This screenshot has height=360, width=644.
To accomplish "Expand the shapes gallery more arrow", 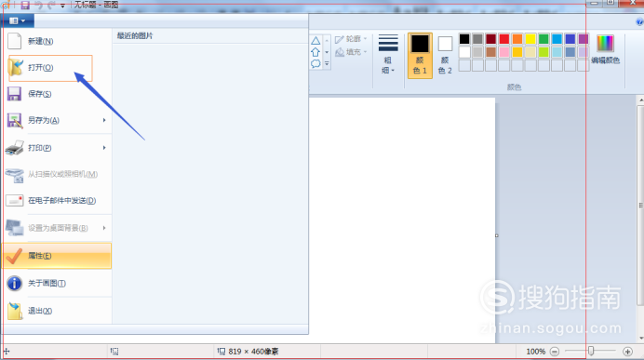I will tap(327, 63).
